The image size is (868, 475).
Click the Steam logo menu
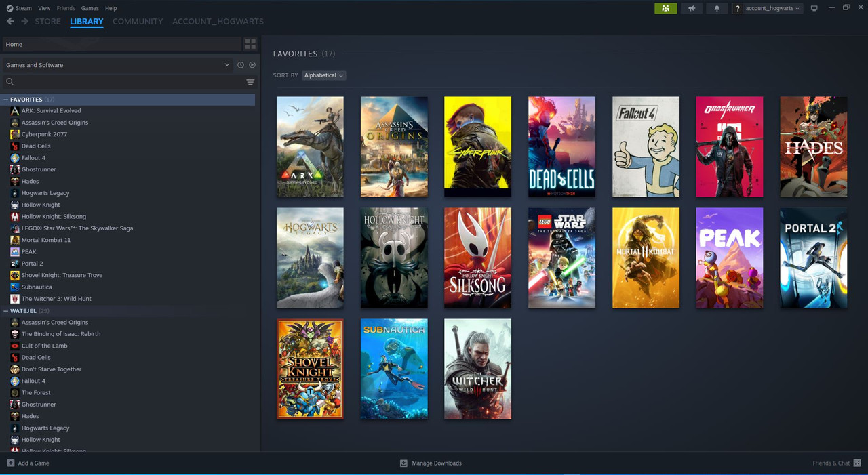click(x=19, y=8)
